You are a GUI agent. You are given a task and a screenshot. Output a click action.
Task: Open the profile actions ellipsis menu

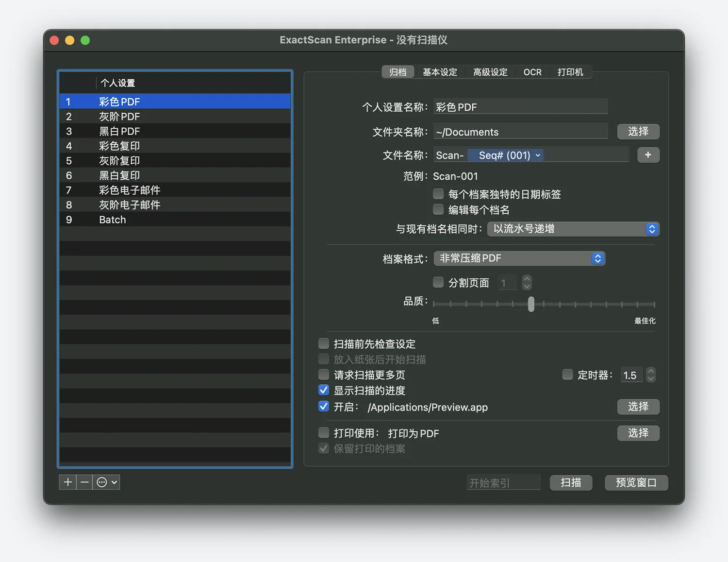coord(106,482)
